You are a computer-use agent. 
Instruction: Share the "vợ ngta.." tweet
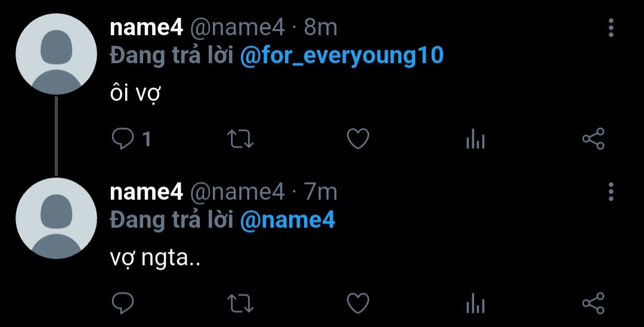click(593, 303)
